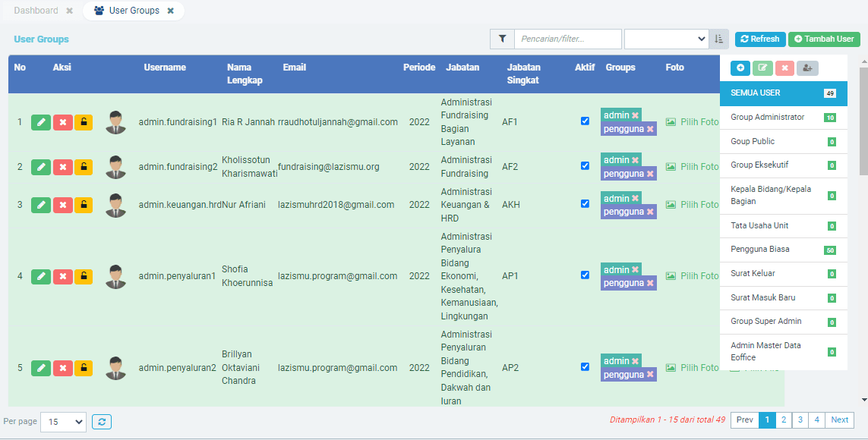Edit user admin.fundraising2 with pencil icon

click(x=40, y=167)
